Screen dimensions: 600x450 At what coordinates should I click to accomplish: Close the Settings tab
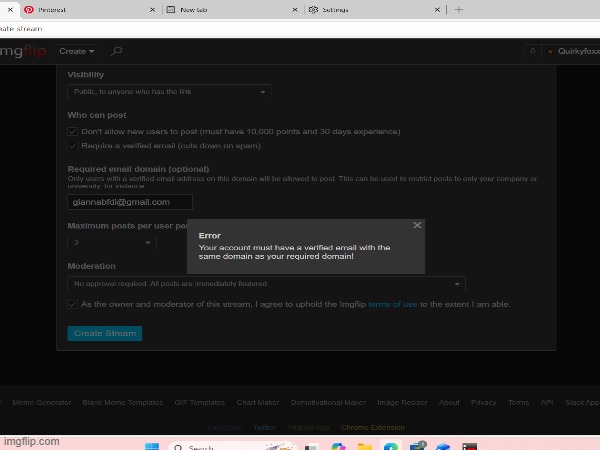[437, 10]
